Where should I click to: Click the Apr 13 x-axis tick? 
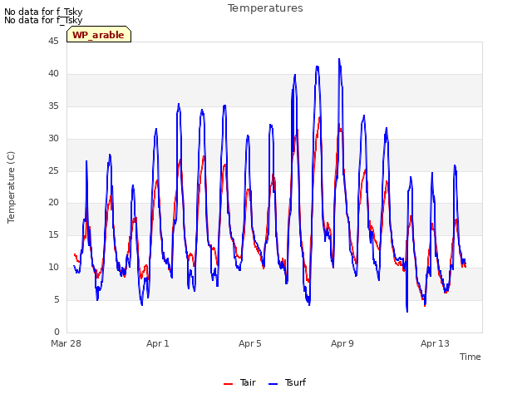tap(435, 343)
